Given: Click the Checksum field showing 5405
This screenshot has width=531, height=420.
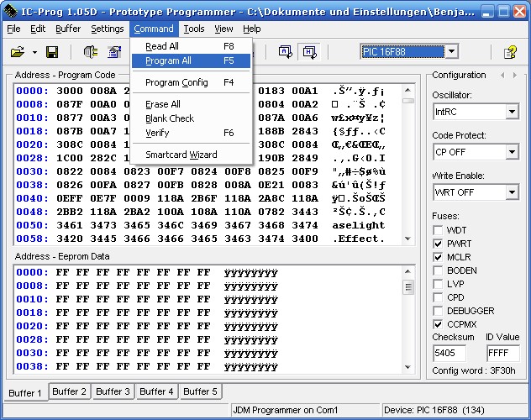Looking at the screenshot, I should tap(449, 353).
